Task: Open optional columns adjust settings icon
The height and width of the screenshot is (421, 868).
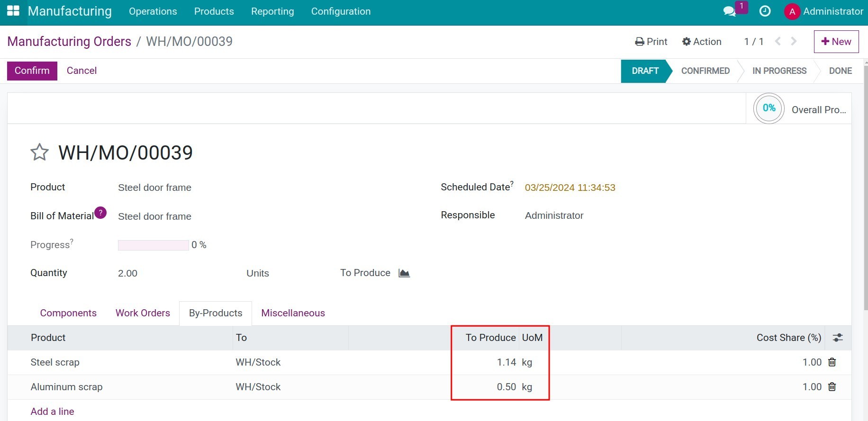Action: tap(838, 338)
